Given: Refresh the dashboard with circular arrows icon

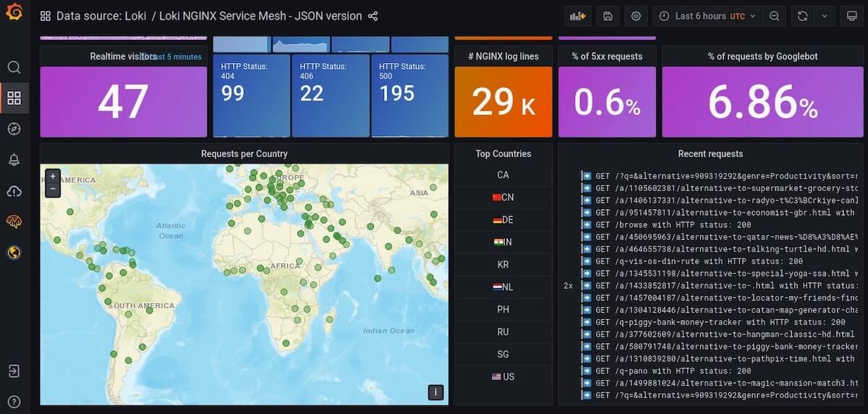Looking at the screenshot, I should (802, 16).
